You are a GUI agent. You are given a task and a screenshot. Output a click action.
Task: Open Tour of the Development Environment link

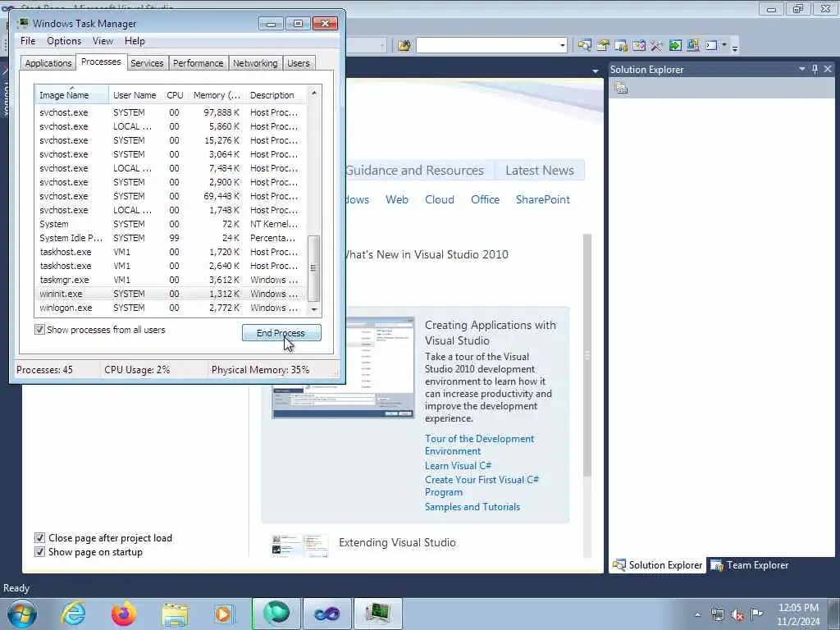pyautogui.click(x=479, y=445)
